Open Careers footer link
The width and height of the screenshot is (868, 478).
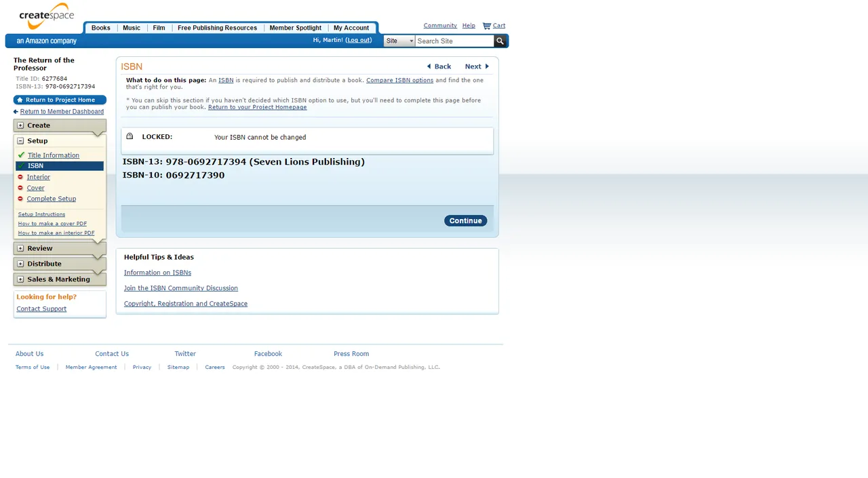[215, 367]
